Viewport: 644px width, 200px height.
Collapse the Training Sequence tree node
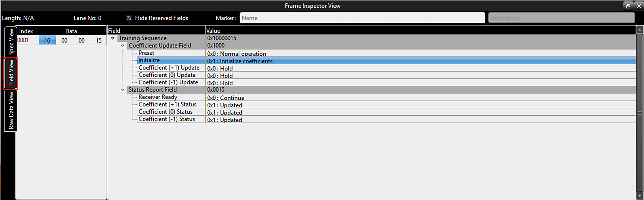click(113, 38)
